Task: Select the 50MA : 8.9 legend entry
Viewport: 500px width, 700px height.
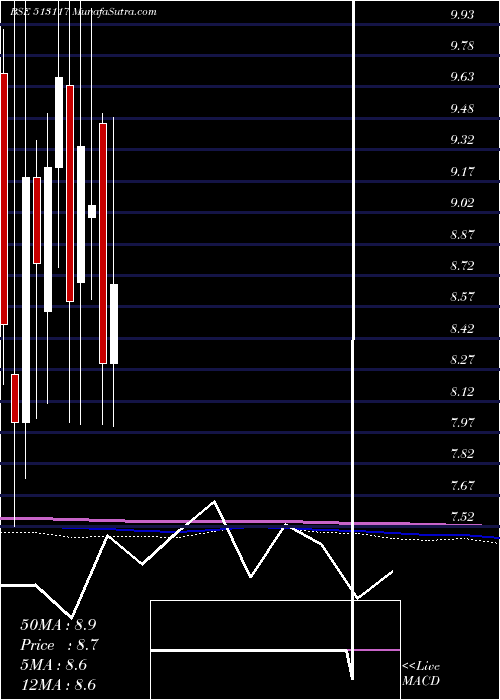Action: pos(58,625)
